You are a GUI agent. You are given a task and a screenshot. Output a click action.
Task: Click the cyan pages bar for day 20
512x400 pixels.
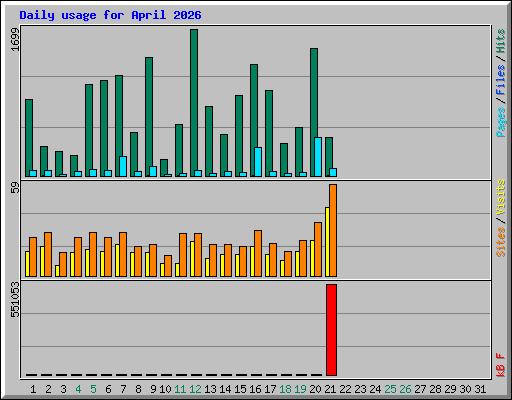(x=318, y=157)
